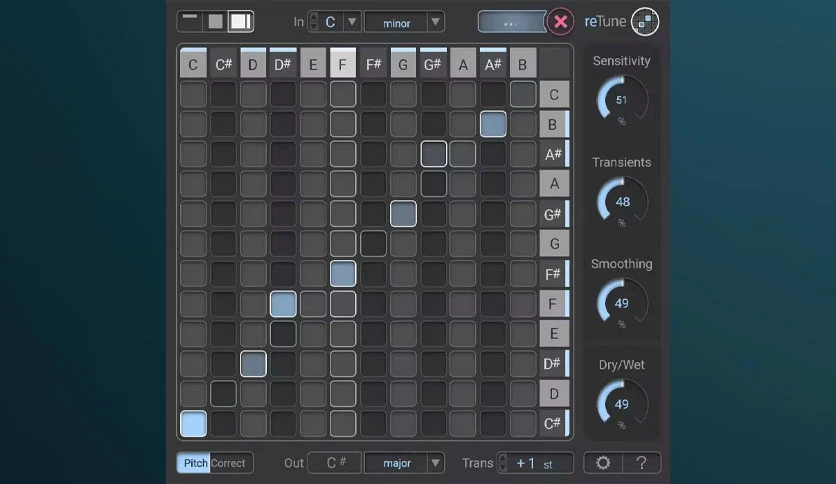Toggle input note D column header
This screenshot has width=836, height=484.
click(x=253, y=63)
